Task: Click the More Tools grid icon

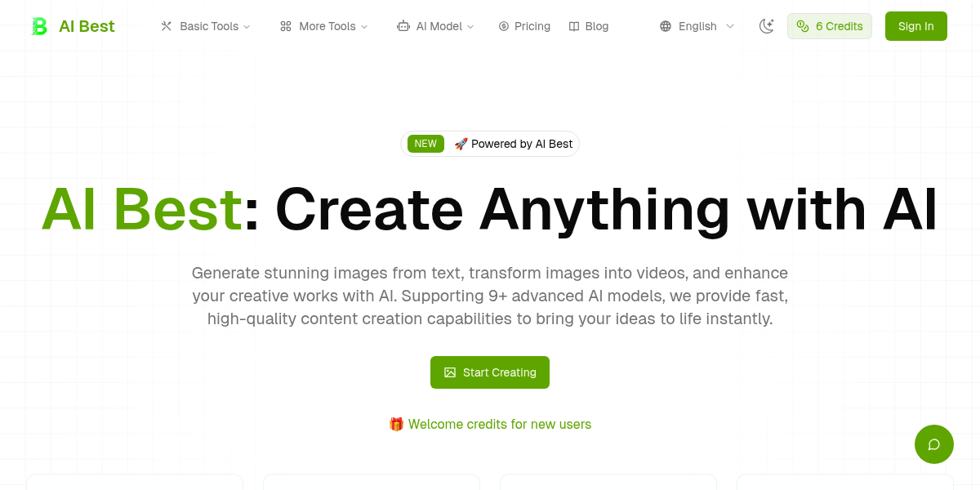Action: pyautogui.click(x=286, y=26)
